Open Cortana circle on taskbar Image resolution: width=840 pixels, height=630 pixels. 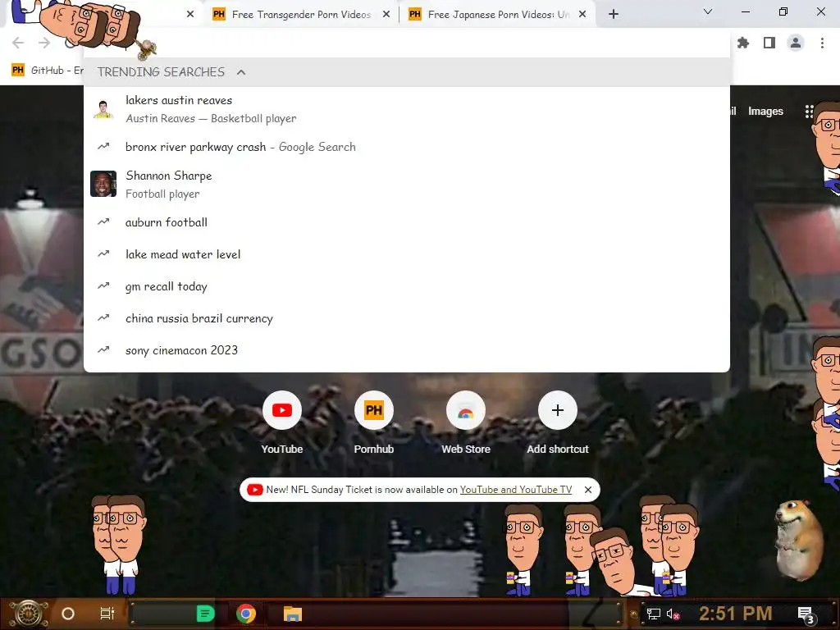(68, 614)
